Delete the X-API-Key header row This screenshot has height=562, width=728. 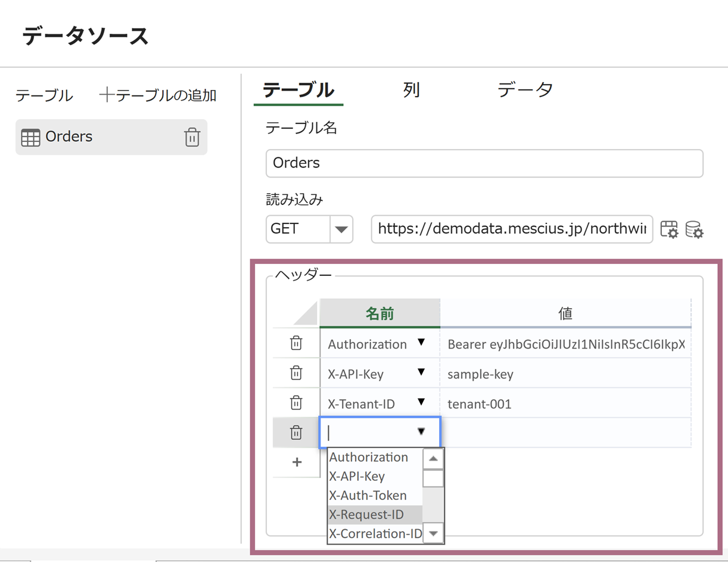point(296,373)
